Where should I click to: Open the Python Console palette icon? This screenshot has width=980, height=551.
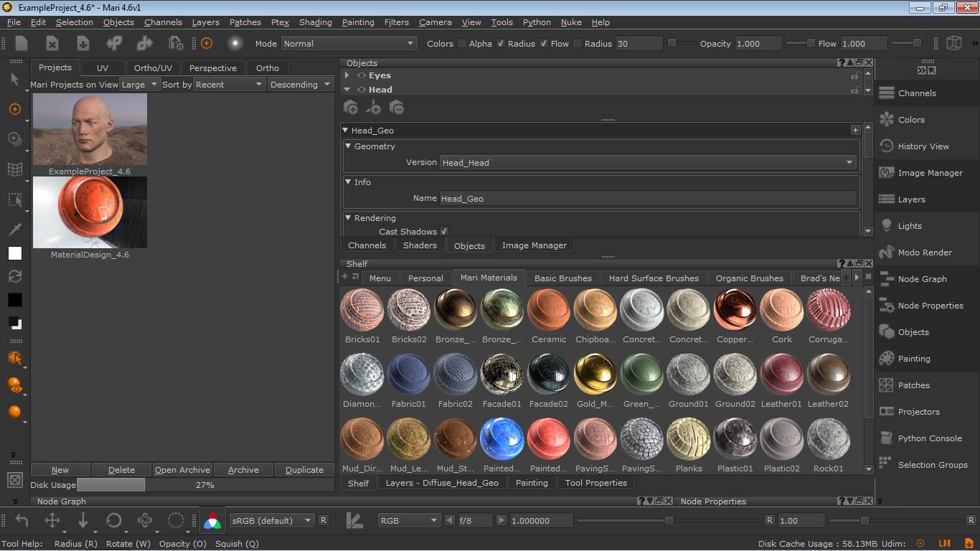[x=887, y=438]
